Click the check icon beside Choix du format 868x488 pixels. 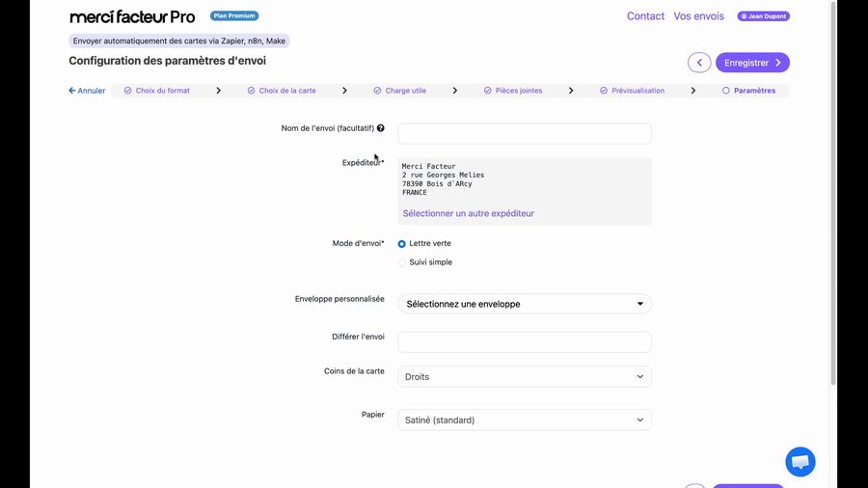[128, 91]
